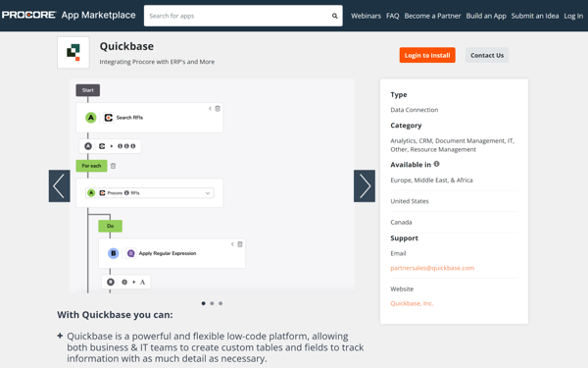Click trash icon on Search RFIs step
588x368 pixels.
pyautogui.click(x=218, y=109)
